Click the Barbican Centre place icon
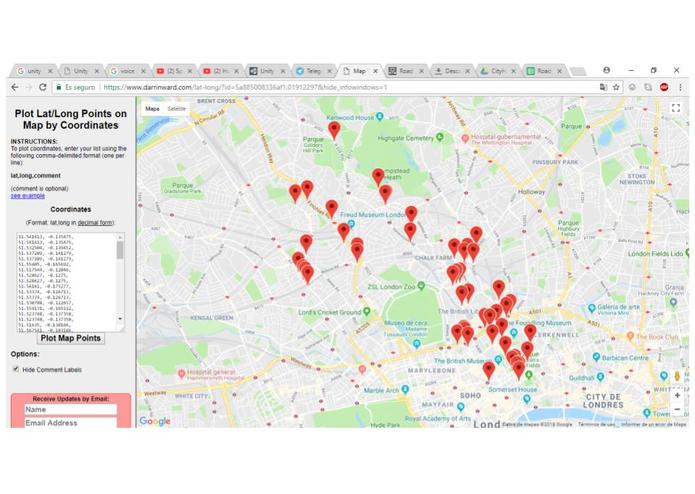 tap(596, 357)
